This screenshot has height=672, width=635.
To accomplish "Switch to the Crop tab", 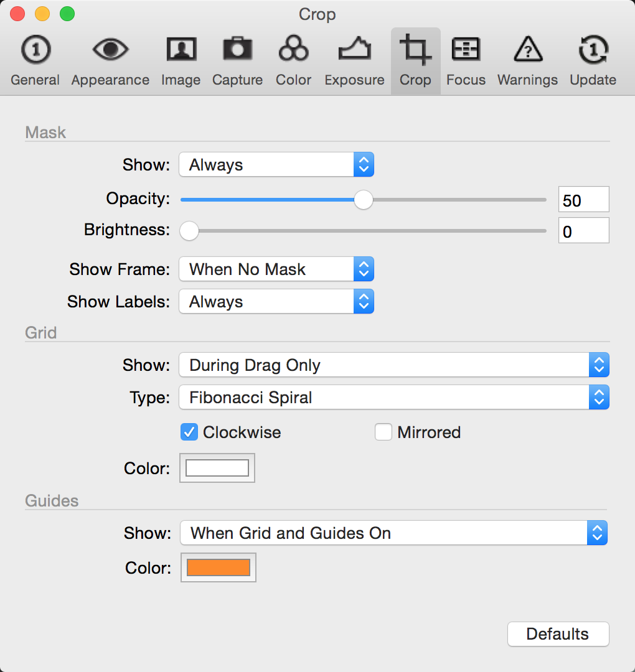I will 415,61.
